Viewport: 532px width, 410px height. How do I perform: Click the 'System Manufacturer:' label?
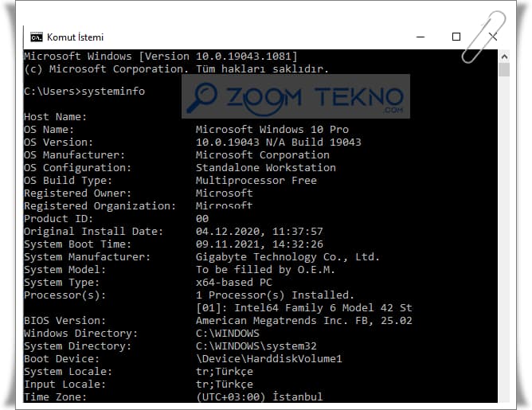(87, 257)
